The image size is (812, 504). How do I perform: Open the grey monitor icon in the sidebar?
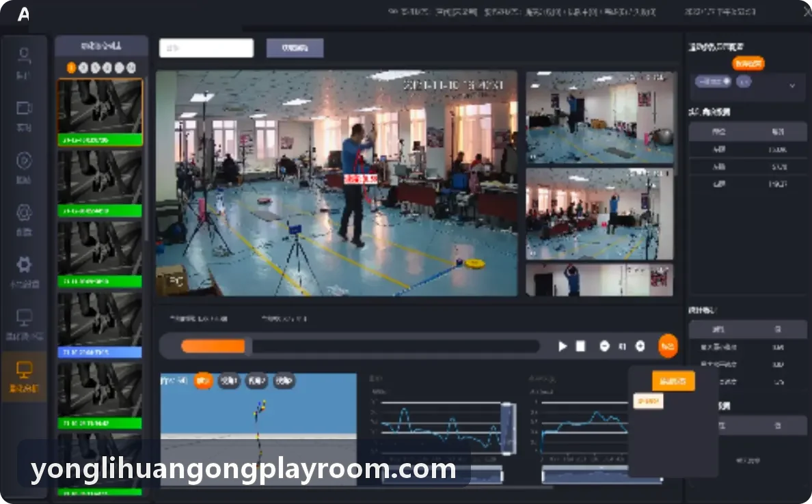click(x=24, y=317)
